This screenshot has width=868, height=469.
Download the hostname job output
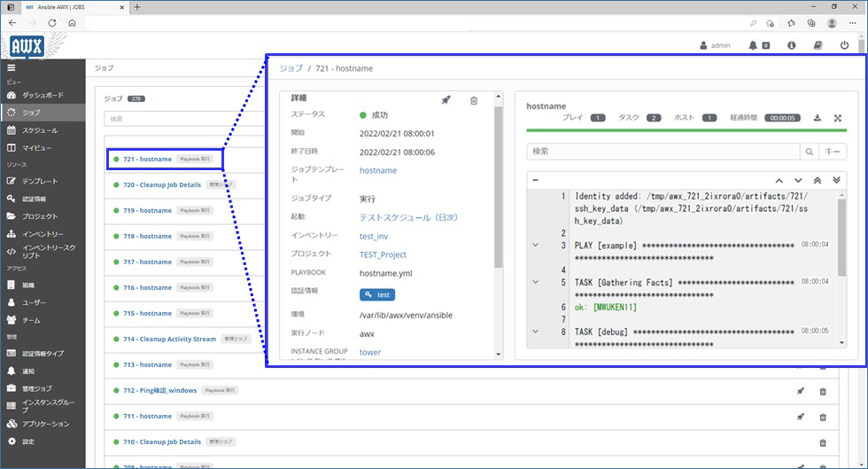tap(817, 118)
